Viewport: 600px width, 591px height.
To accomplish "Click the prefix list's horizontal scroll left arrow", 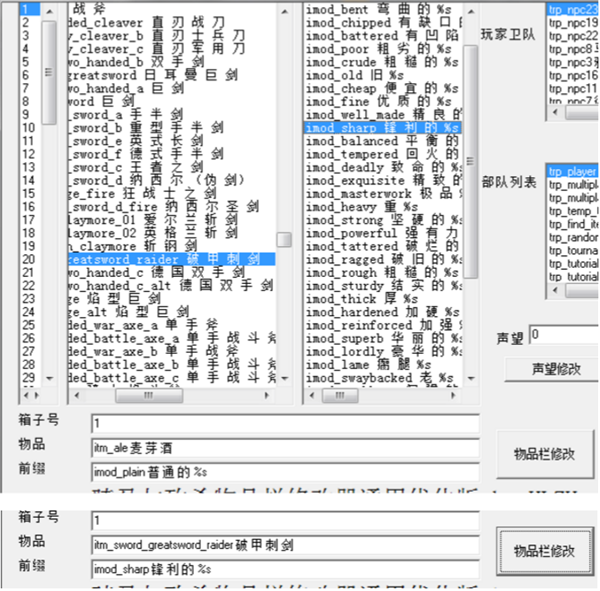I will (312, 395).
